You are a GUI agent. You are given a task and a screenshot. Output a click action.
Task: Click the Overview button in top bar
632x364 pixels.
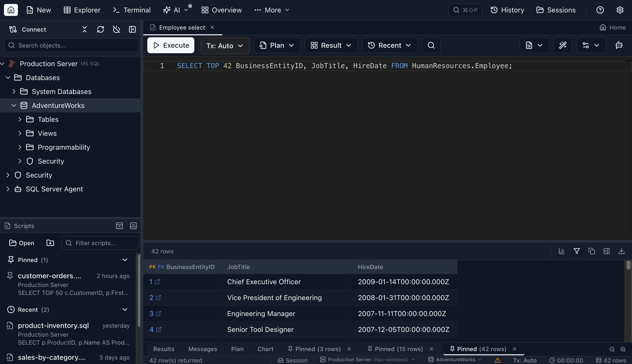point(221,10)
